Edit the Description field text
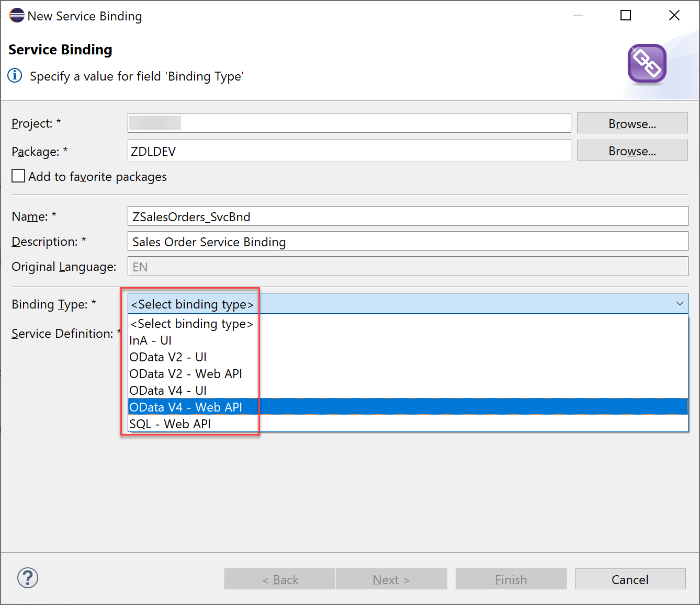The height and width of the screenshot is (605, 700). tap(408, 242)
